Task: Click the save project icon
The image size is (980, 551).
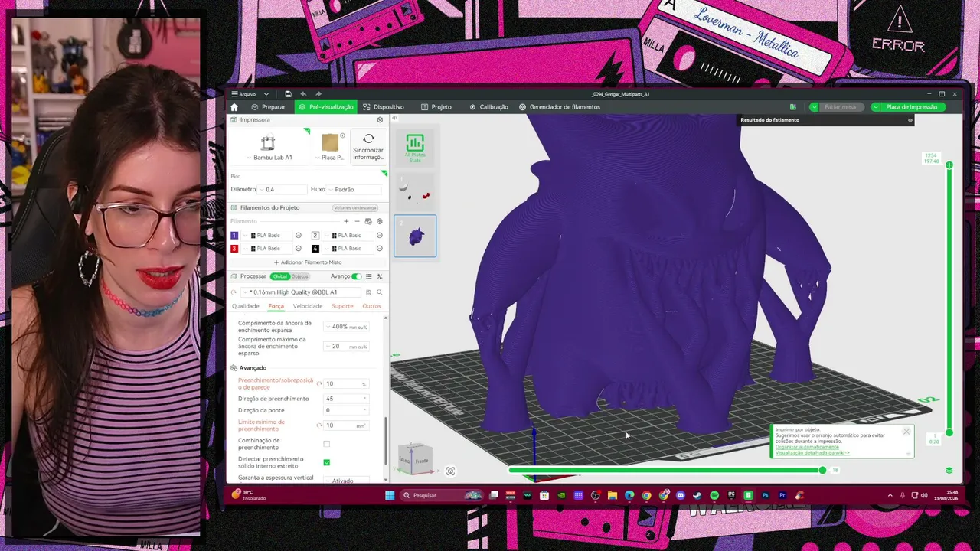Action: pos(288,94)
